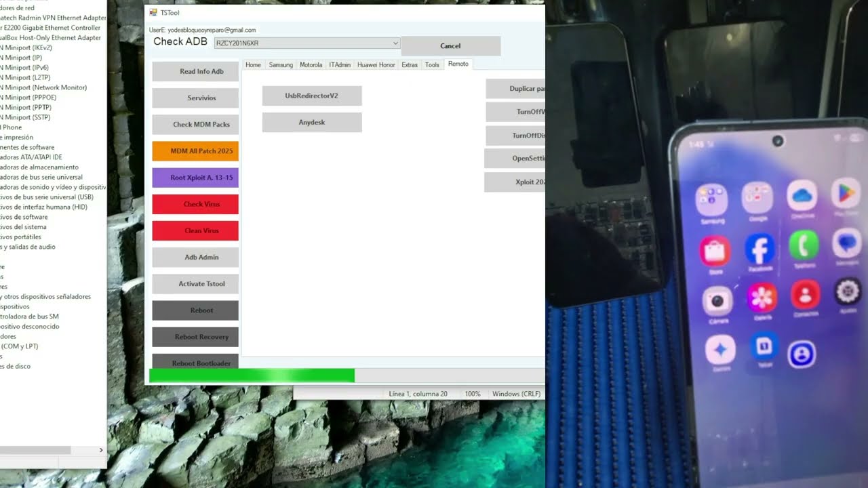This screenshot has width=868, height=488.
Task: Open the blue Messages app on the phone
Action: coord(848,242)
